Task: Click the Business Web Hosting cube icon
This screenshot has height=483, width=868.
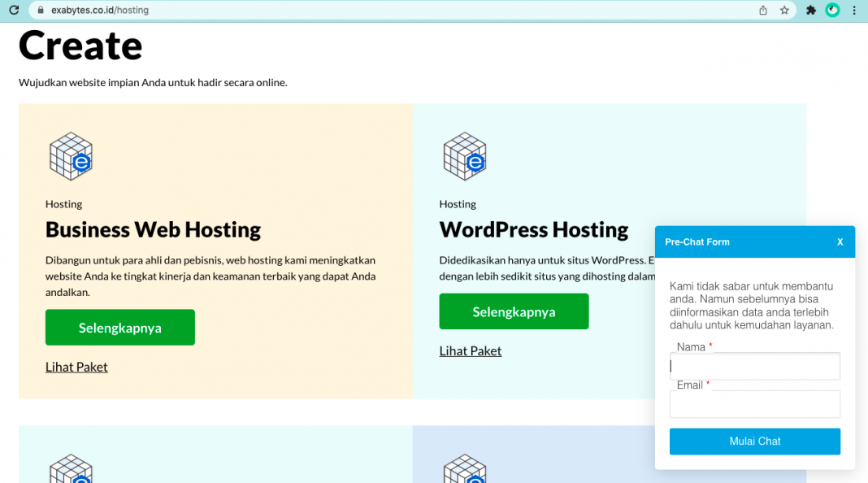Action: (x=71, y=156)
